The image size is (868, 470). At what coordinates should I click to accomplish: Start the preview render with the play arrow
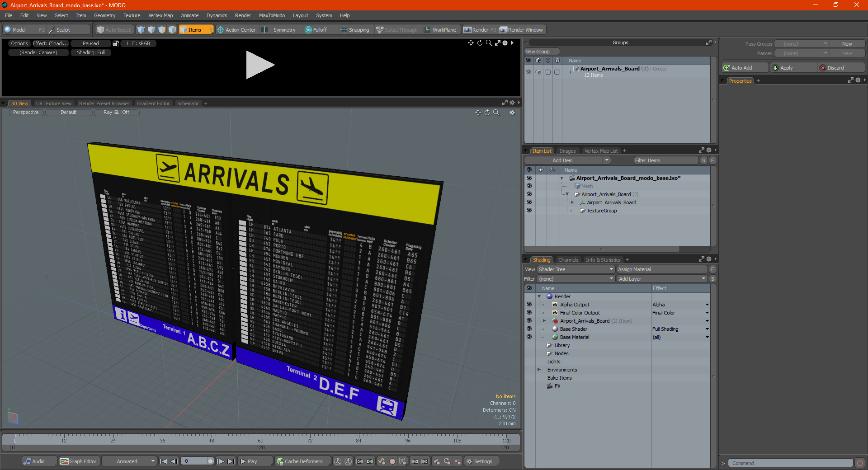point(260,65)
